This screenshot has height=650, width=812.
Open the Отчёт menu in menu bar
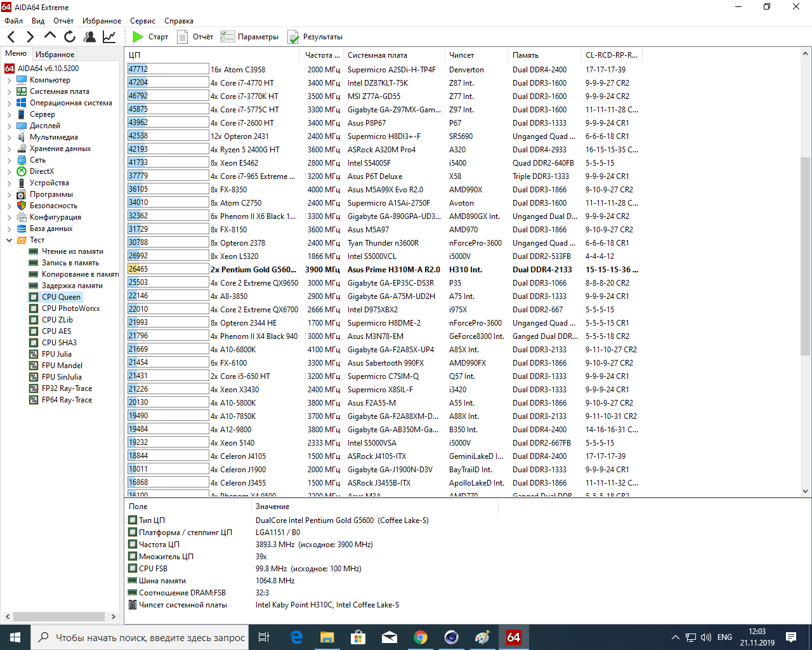pos(63,21)
